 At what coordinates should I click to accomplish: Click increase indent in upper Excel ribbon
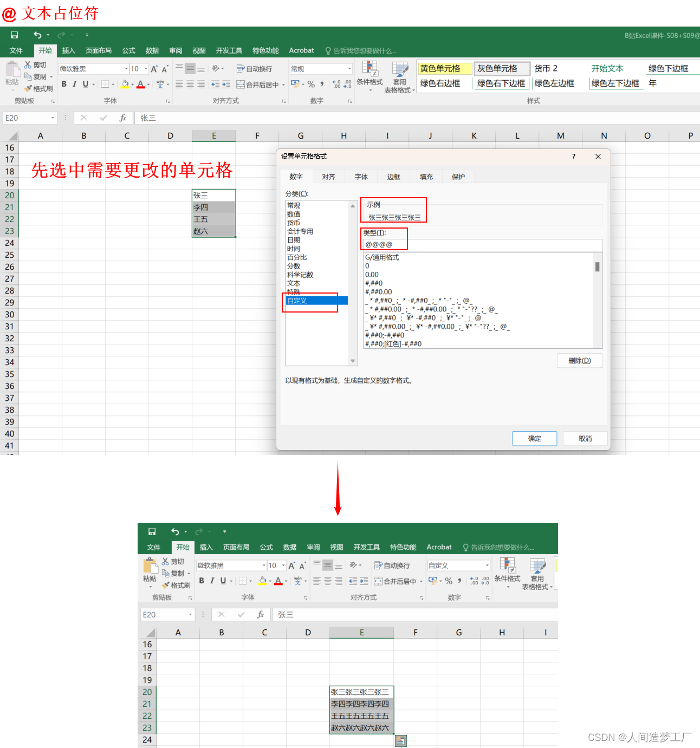226,84
